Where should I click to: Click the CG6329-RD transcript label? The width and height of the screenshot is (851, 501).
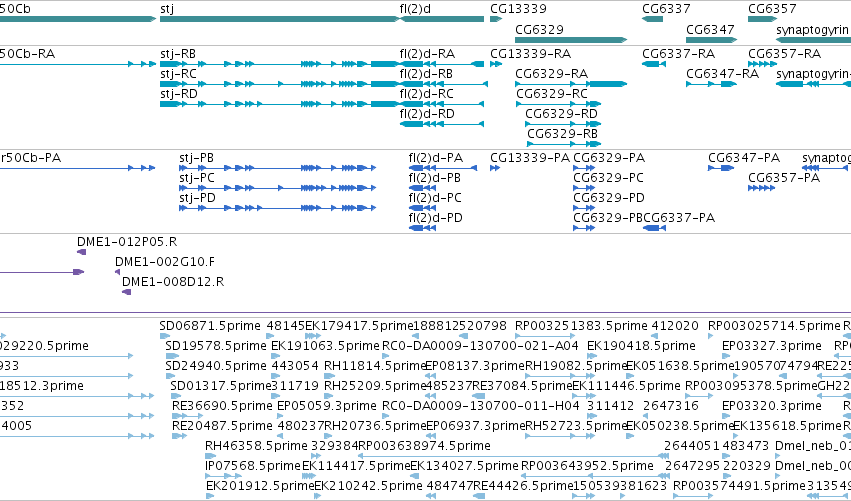[561, 114]
